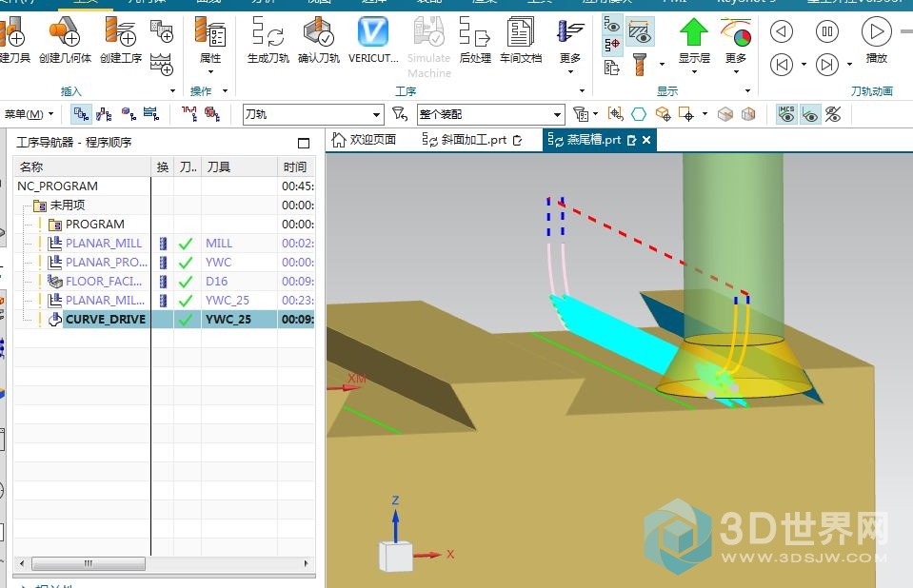913x588 pixels.
Task: Click the green Show Layer (显示层) arrow icon
Action: pyautogui.click(x=693, y=32)
